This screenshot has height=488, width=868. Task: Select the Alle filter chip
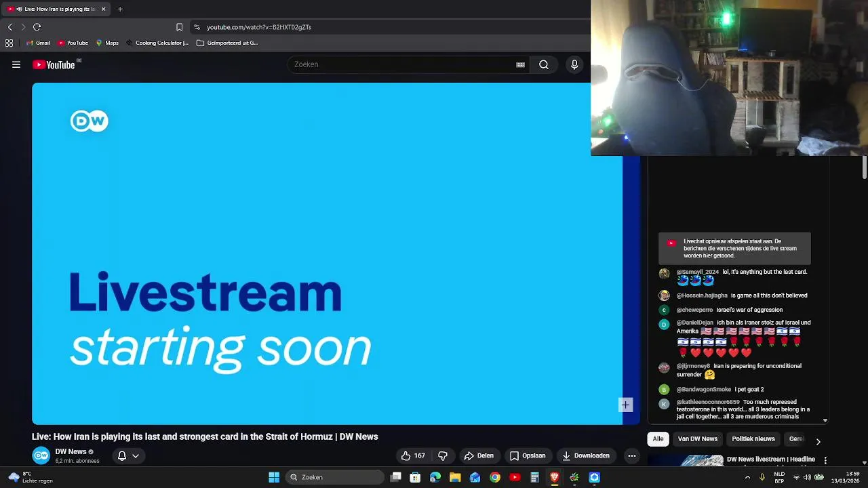(658, 439)
